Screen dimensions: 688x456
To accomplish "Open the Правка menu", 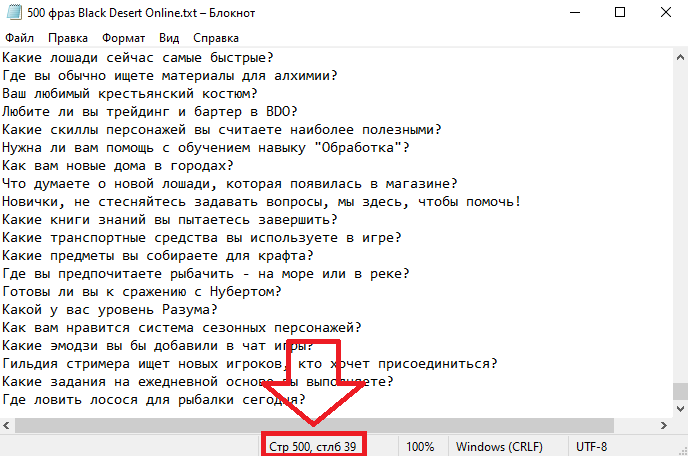I will [68, 38].
